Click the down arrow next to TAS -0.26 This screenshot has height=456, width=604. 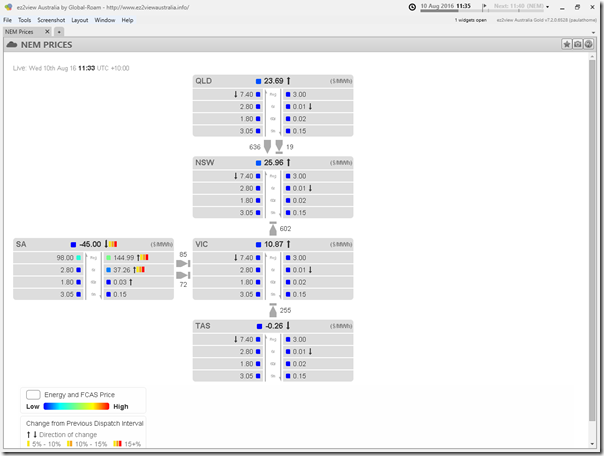click(288, 326)
